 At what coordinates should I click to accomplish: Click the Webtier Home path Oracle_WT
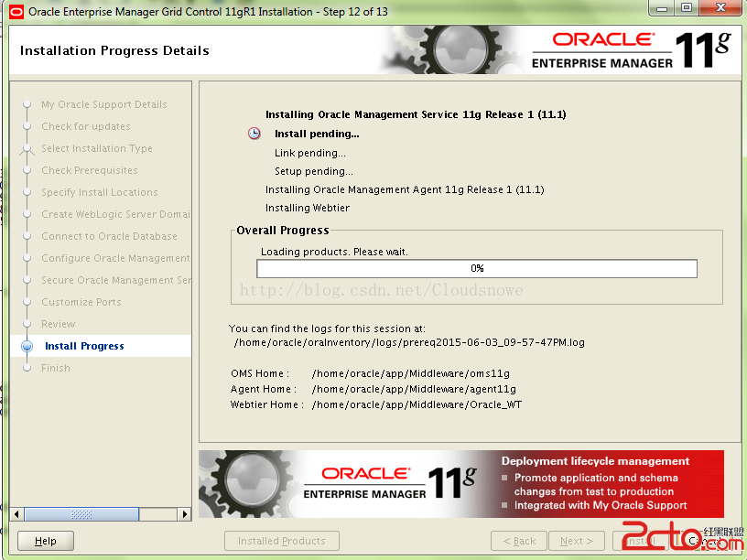(x=417, y=404)
